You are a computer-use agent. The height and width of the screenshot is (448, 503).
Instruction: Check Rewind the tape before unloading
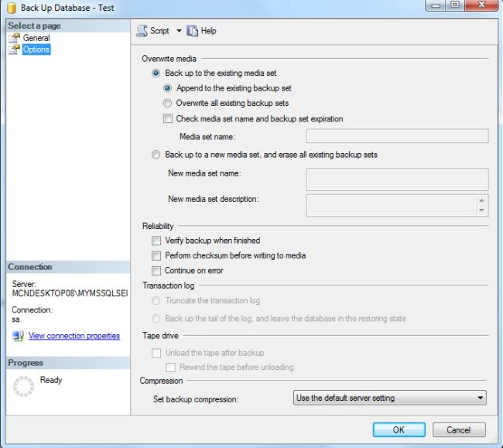click(170, 368)
